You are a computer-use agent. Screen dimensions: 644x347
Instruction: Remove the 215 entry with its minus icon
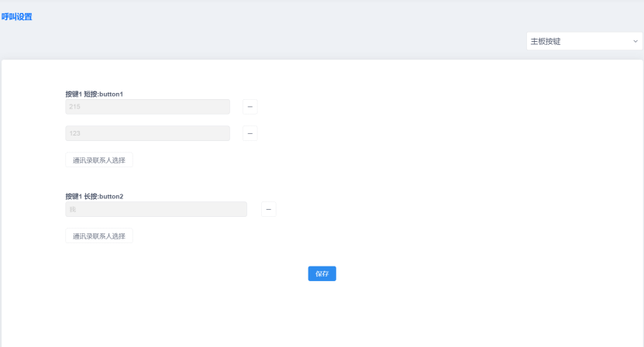250,107
